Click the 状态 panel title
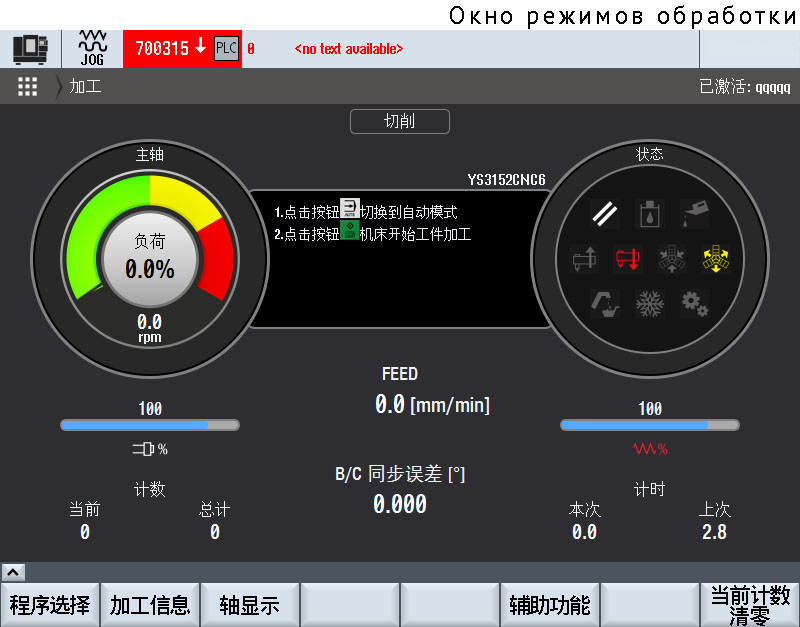Screen dimensions: 800x627 tap(649, 154)
